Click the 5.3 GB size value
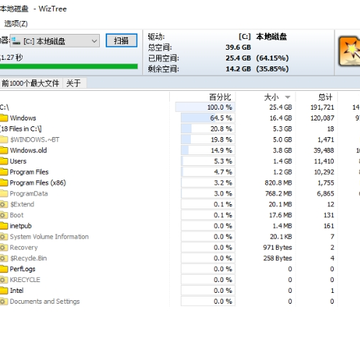This screenshot has width=360, height=360. pos(283,129)
